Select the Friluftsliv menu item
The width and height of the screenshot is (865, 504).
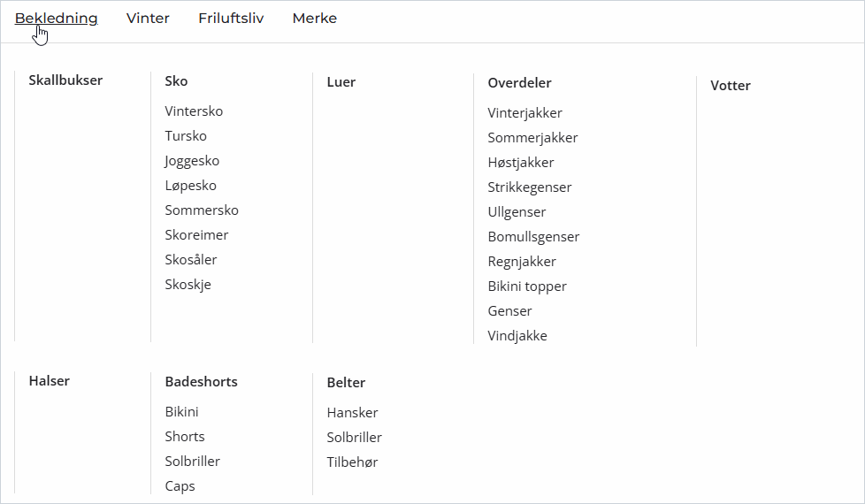coord(231,19)
